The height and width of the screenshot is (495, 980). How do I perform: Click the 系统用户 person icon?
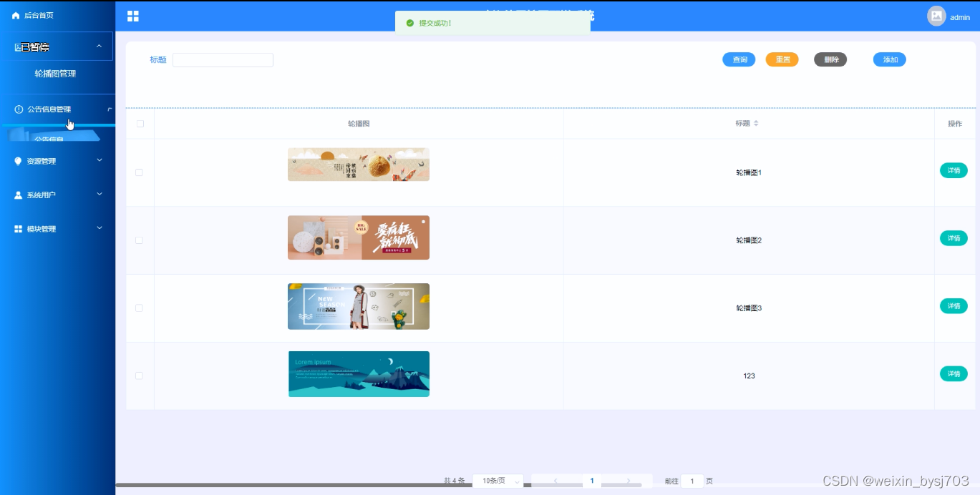click(x=19, y=195)
